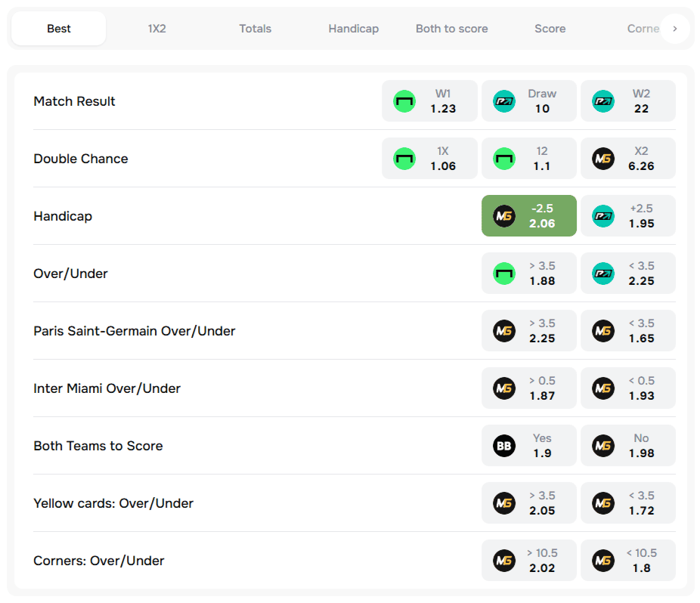The height and width of the screenshot is (603, 700).
Task: Choose double chance 12 at 1.1
Action: coord(529,159)
